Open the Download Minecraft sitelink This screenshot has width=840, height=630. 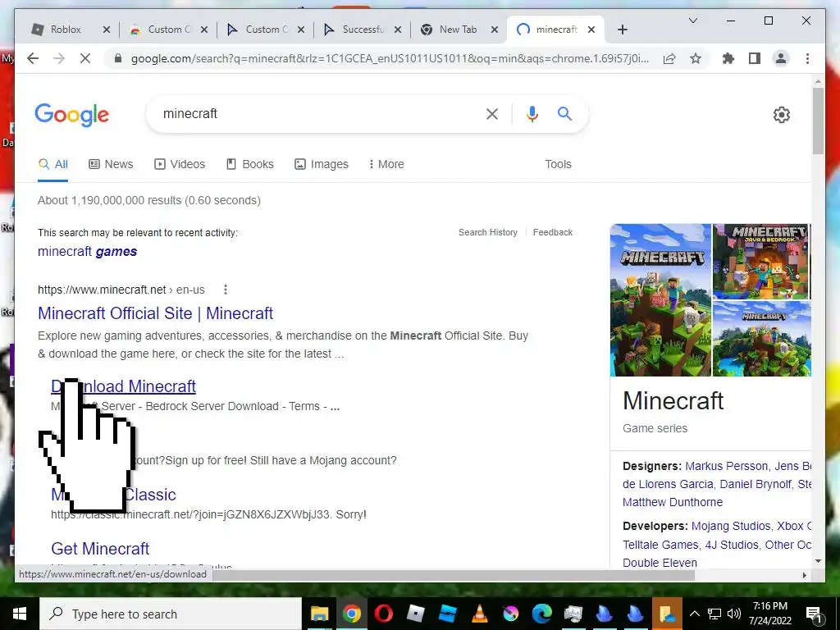[123, 386]
